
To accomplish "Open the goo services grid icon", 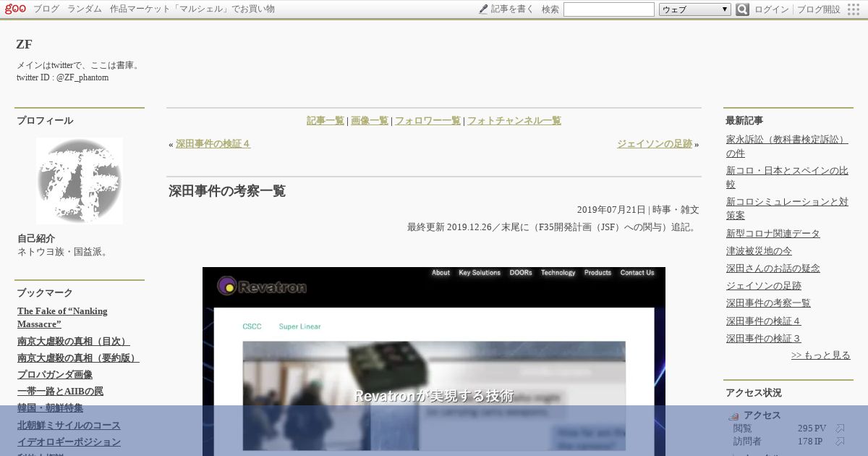I will (x=854, y=9).
